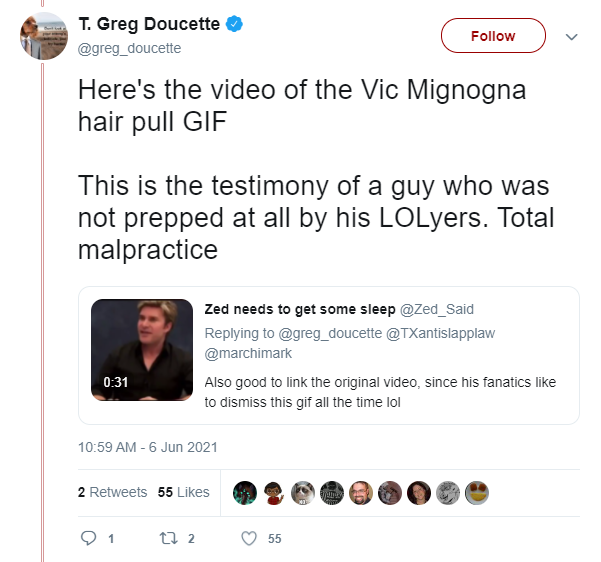The image size is (601, 562).
Task: Play the 0:31 quoted video thumbnail
Action: click(142, 350)
